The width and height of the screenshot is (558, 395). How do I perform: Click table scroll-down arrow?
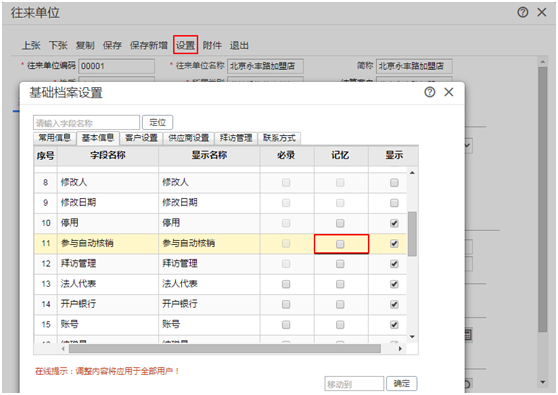(412, 337)
